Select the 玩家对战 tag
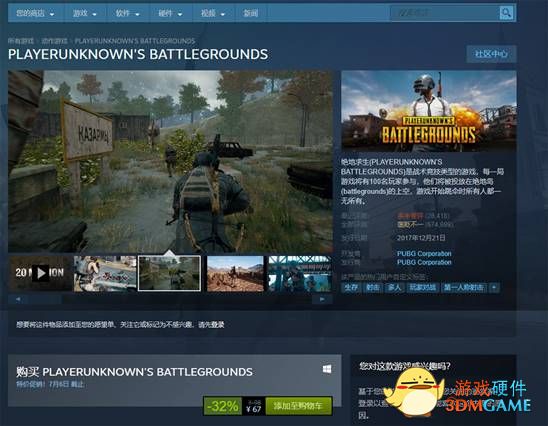This screenshot has height=426, width=548. [423, 288]
